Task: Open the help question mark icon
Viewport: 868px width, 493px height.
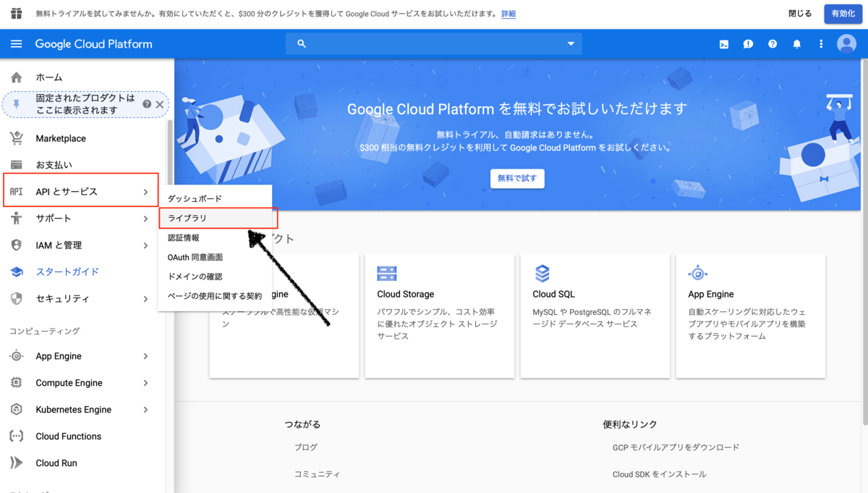Action: click(x=773, y=44)
